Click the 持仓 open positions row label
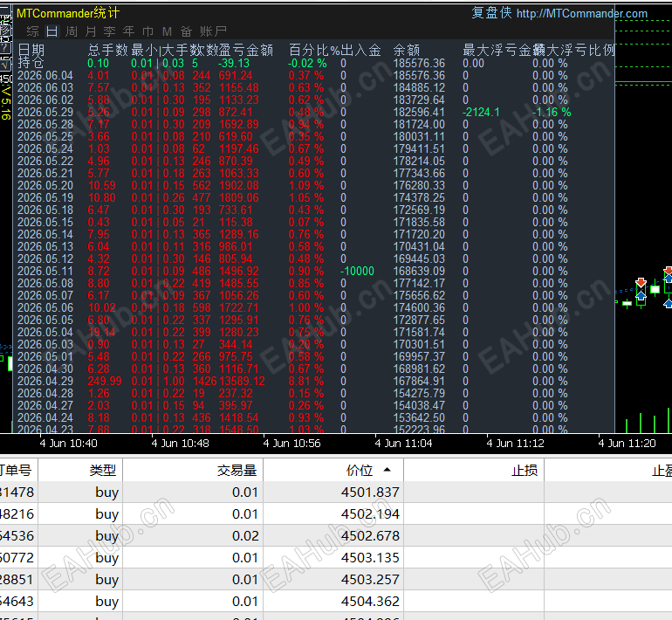Image resolution: width=672 pixels, height=620 pixels. 31,63
